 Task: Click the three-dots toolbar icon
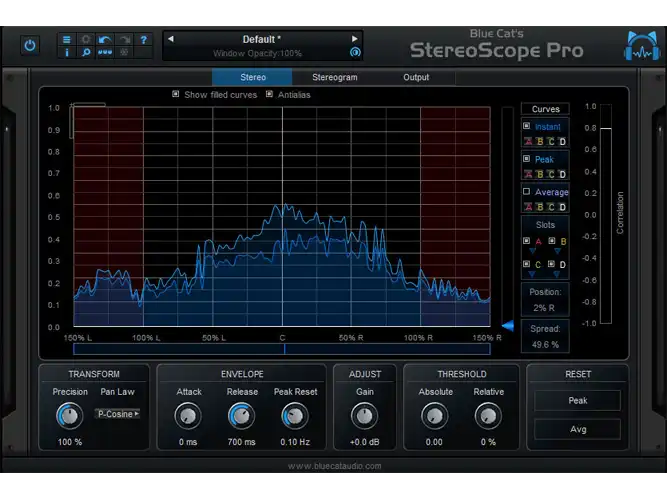click(x=105, y=52)
